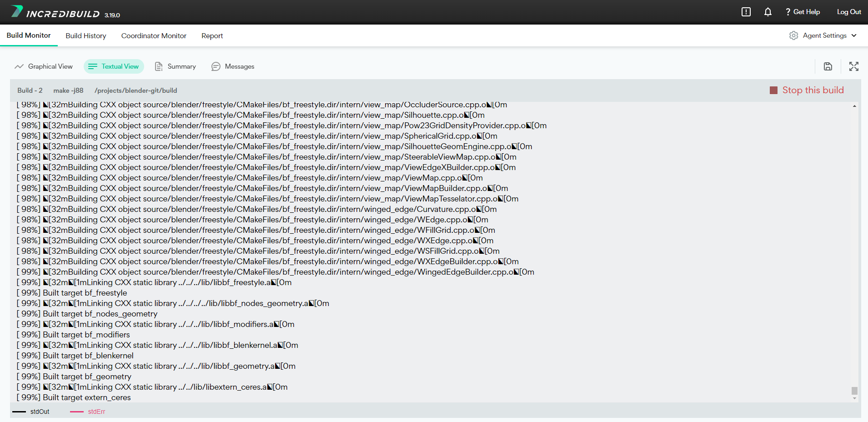Click the Silhouette.cpp.o build line
This screenshot has height=422, width=868.
[251, 115]
